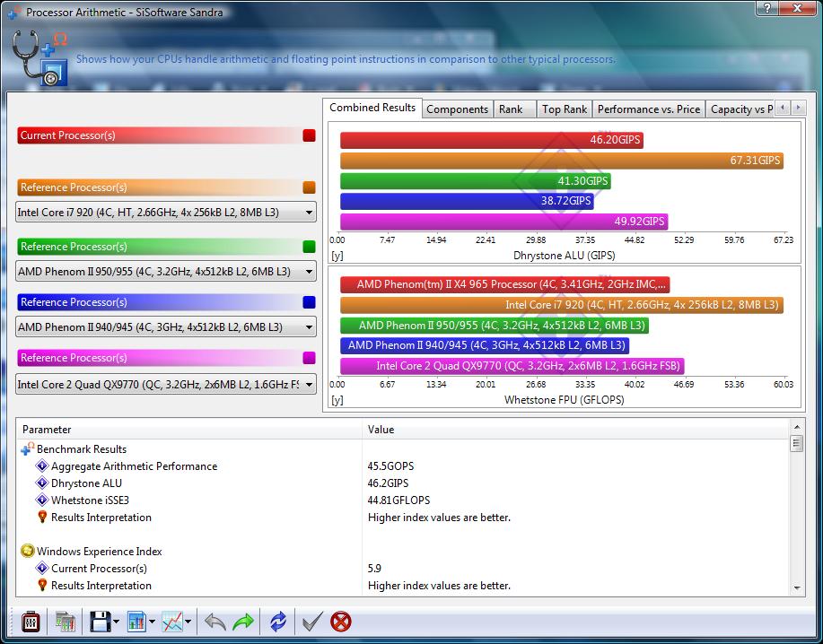Screen dimensions: 823x644
Task: Click the orange 67.31GIPS chart bar
Action: [x=562, y=161]
